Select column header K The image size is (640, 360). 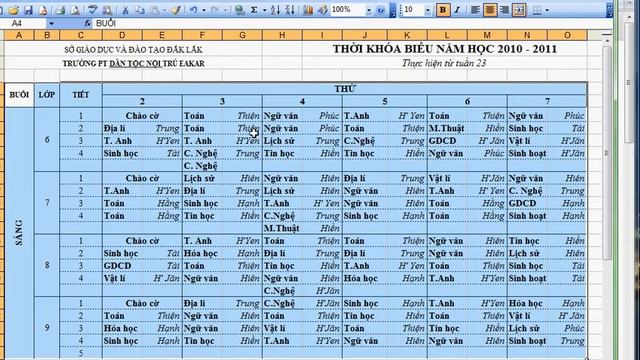pyautogui.click(x=407, y=35)
